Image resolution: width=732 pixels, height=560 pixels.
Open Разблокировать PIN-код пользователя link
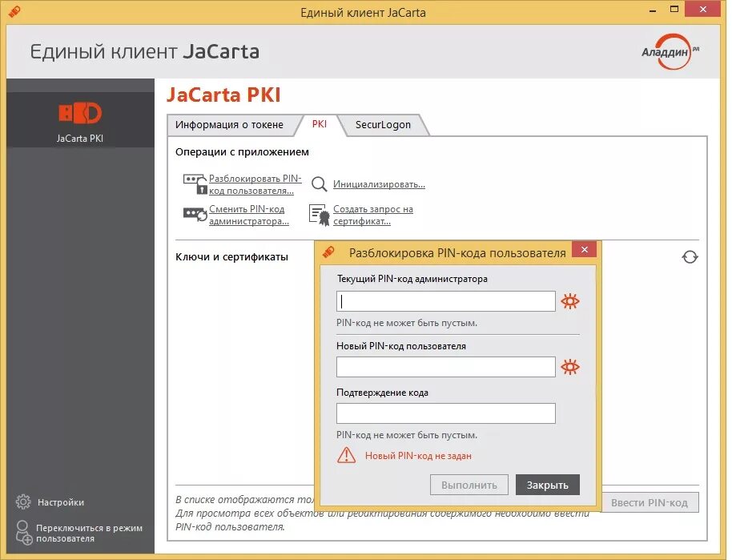pos(255,184)
